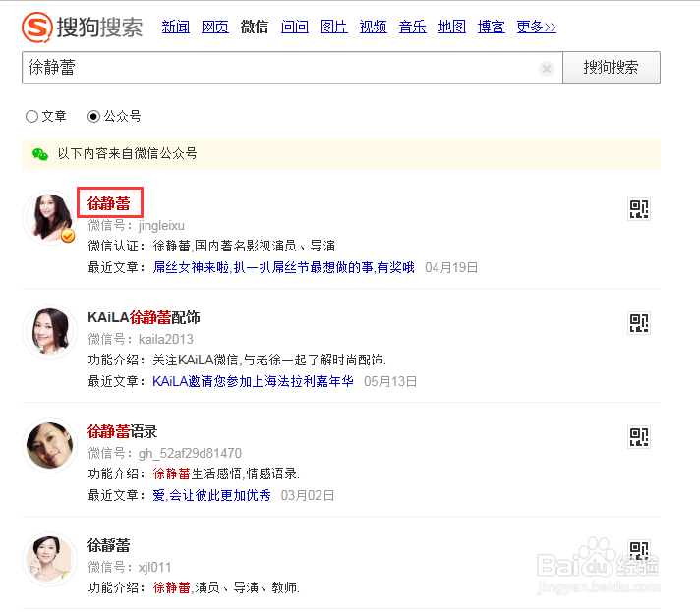
Task: Click avatar of verified 徐静蕾 account
Action: click(49, 218)
